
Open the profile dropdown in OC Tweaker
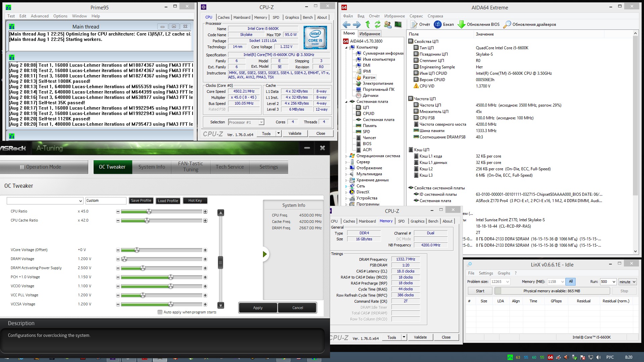(80, 201)
